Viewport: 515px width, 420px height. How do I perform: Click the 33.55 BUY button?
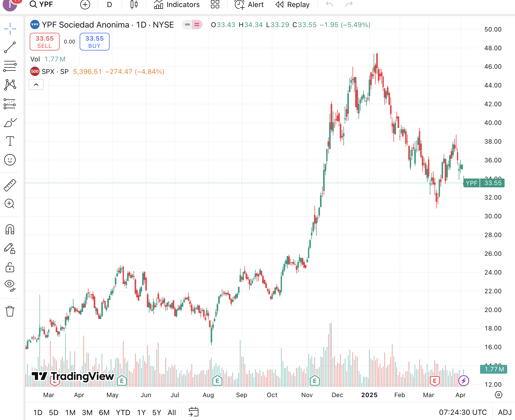95,42
